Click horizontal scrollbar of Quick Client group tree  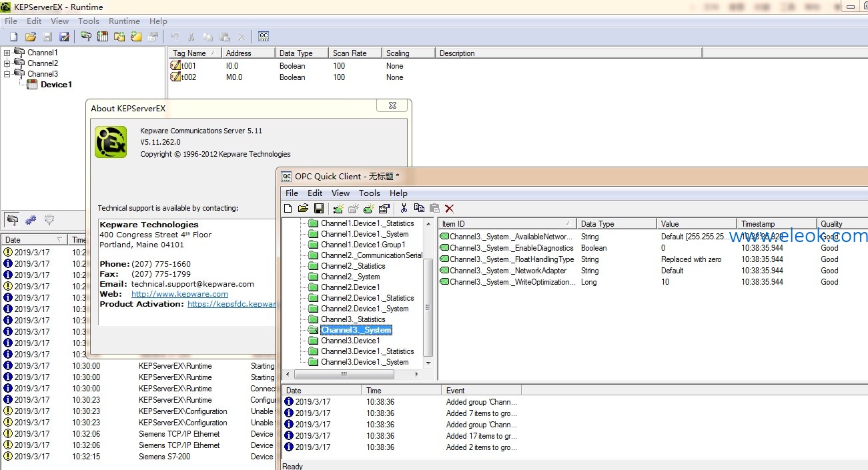[354, 374]
